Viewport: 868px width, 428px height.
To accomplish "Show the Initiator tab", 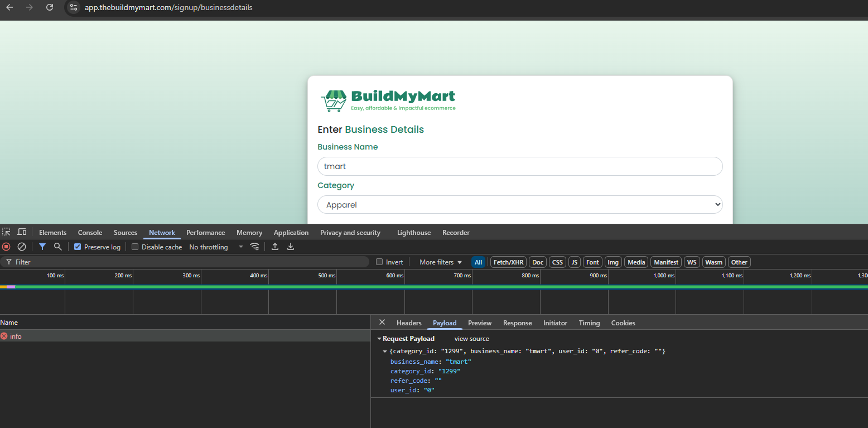I will click(555, 323).
